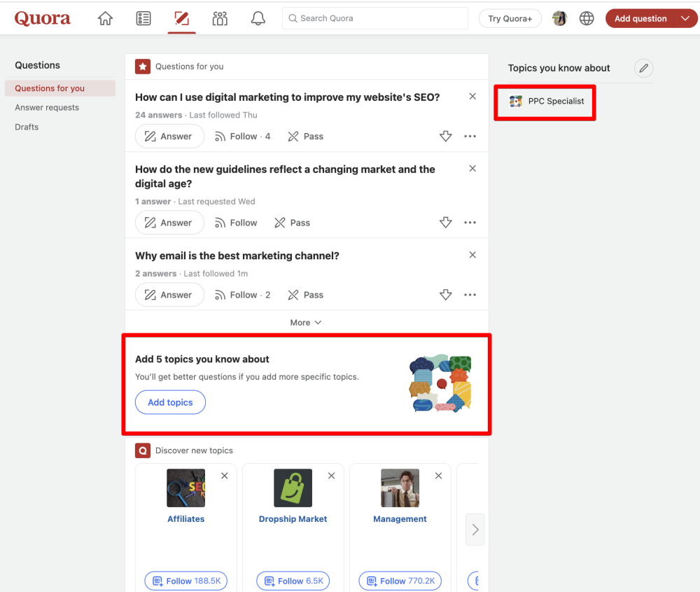Dismiss the Management topic card

coord(439,476)
